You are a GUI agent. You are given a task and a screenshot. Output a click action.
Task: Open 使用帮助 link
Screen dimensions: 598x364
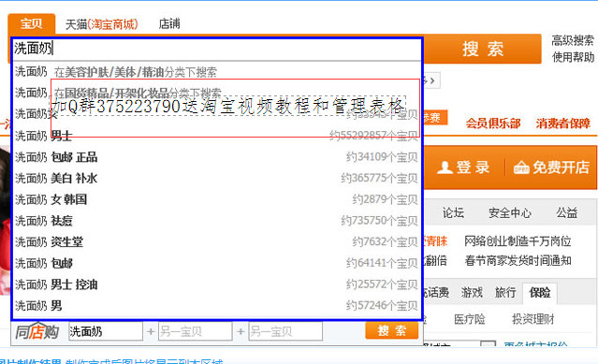[x=574, y=57]
